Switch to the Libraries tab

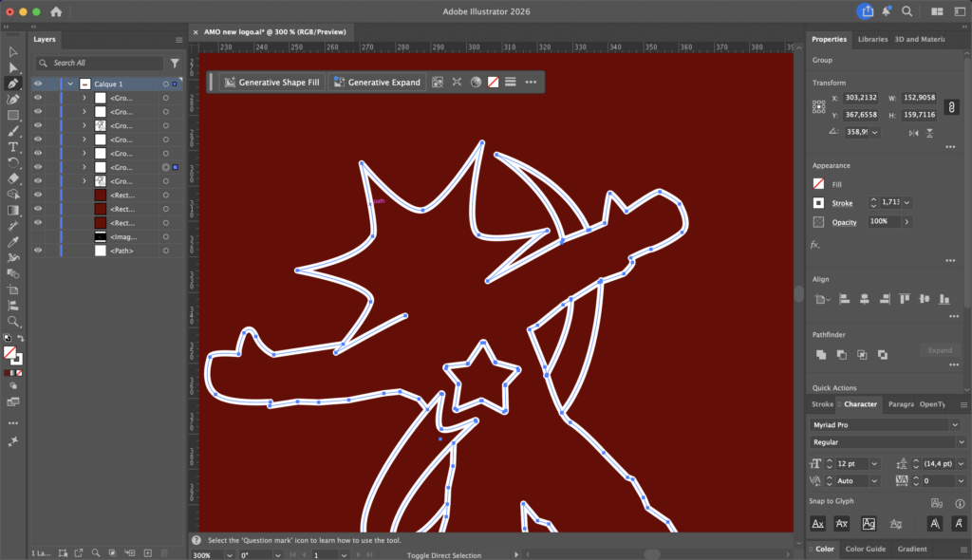click(872, 39)
